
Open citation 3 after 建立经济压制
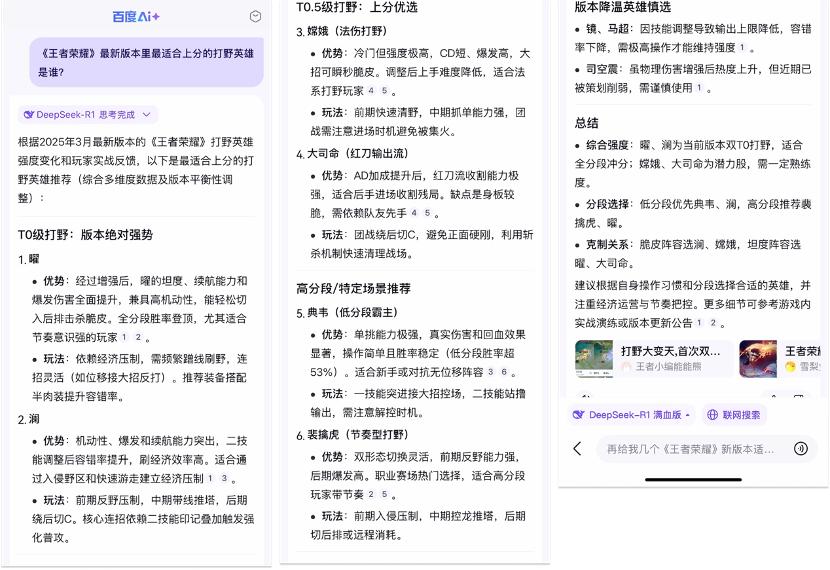(224, 478)
